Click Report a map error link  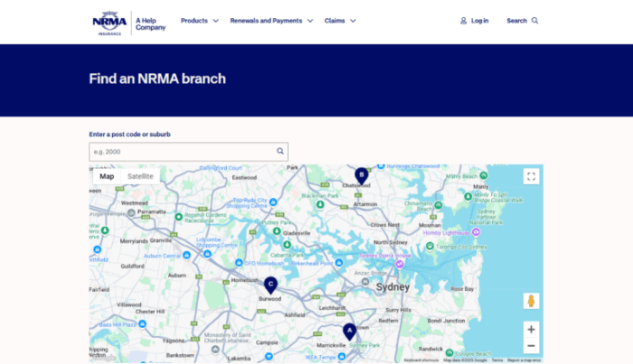coord(524,360)
